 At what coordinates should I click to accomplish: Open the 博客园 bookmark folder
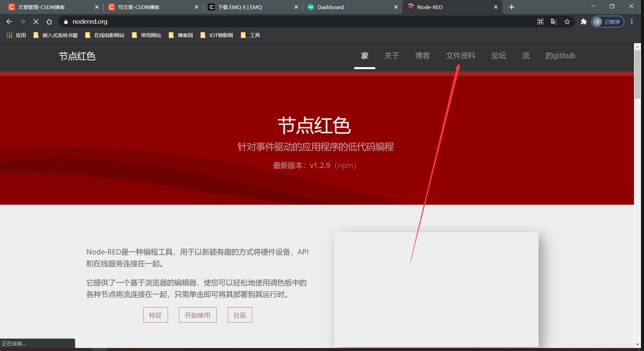(x=181, y=35)
